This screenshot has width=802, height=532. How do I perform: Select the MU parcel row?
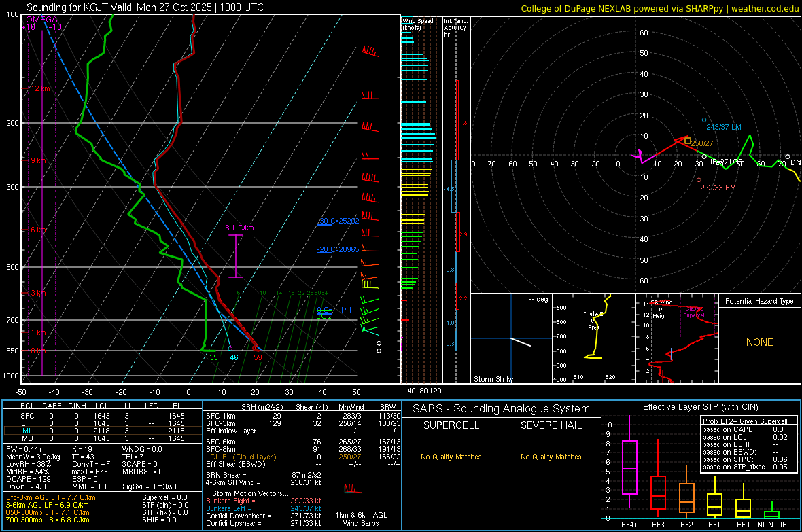point(103,438)
